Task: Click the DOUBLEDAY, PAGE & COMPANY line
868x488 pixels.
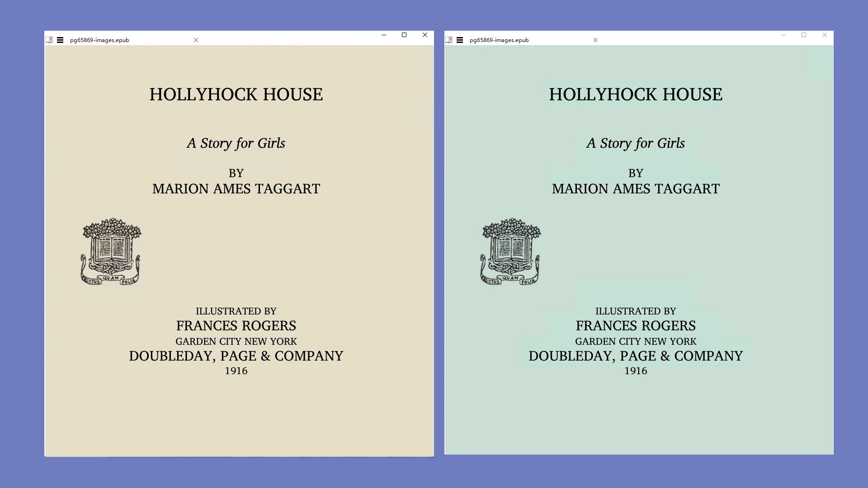Action: pyautogui.click(x=236, y=356)
